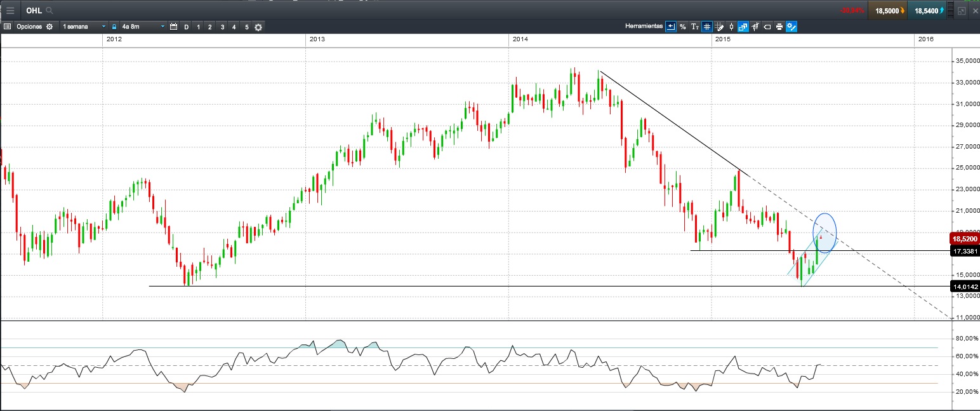The height and width of the screenshot is (411, 980).
Task: Click the 14,0142 support level label
Action: 965,286
